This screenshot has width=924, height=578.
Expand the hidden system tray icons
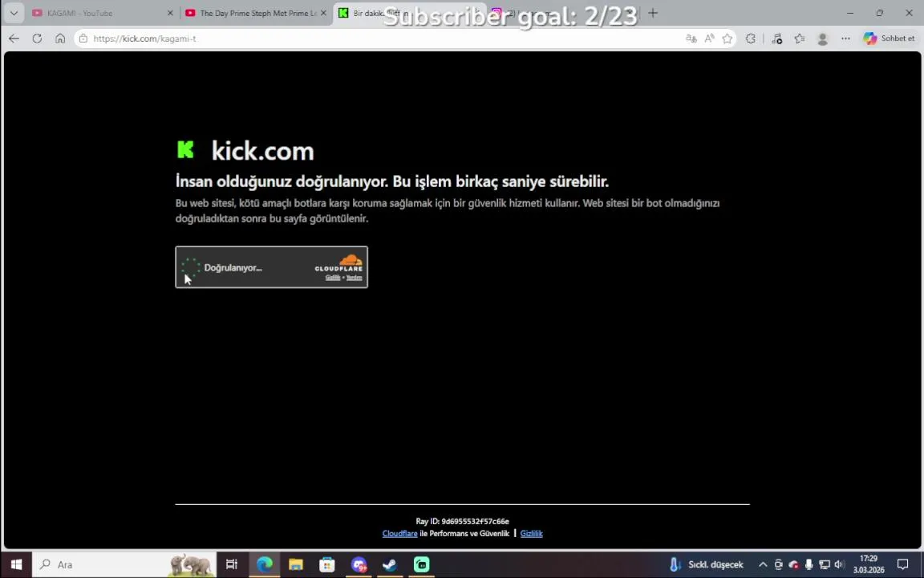pos(763,564)
